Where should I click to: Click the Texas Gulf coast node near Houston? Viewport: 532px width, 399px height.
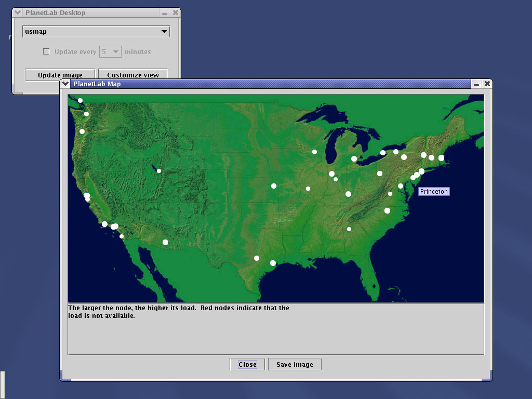click(x=273, y=263)
